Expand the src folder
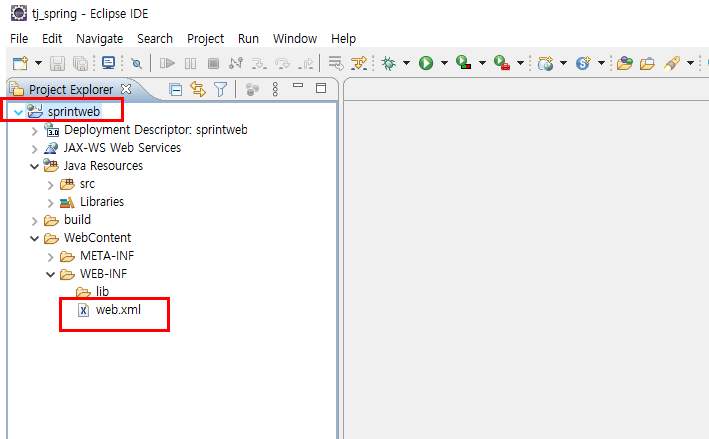The width and height of the screenshot is (709, 439). pos(51,185)
